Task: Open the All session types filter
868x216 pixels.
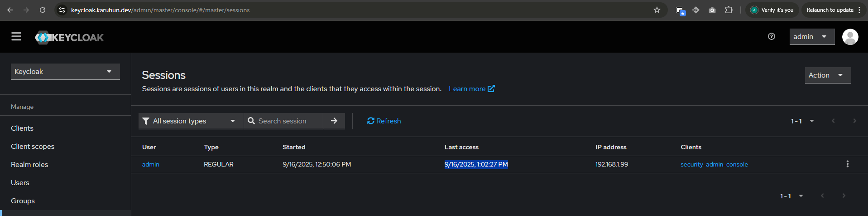Action: [191, 121]
